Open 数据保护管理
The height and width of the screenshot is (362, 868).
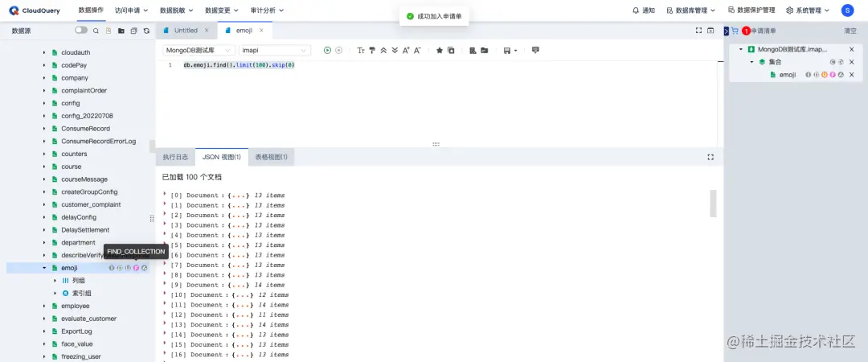tap(751, 10)
